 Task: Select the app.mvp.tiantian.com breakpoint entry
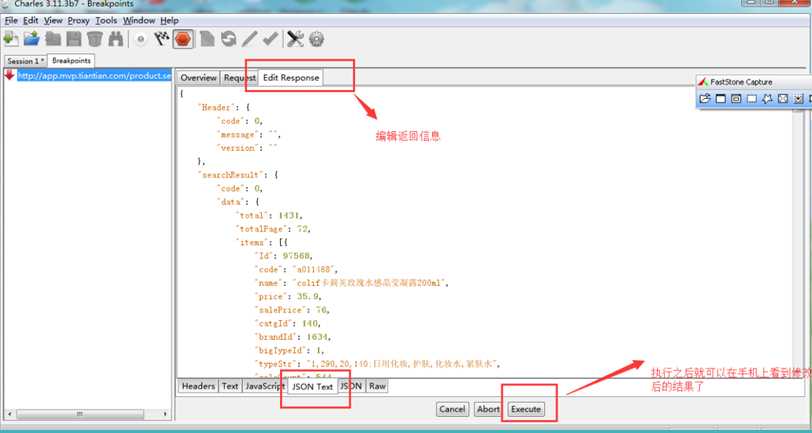tap(94, 76)
